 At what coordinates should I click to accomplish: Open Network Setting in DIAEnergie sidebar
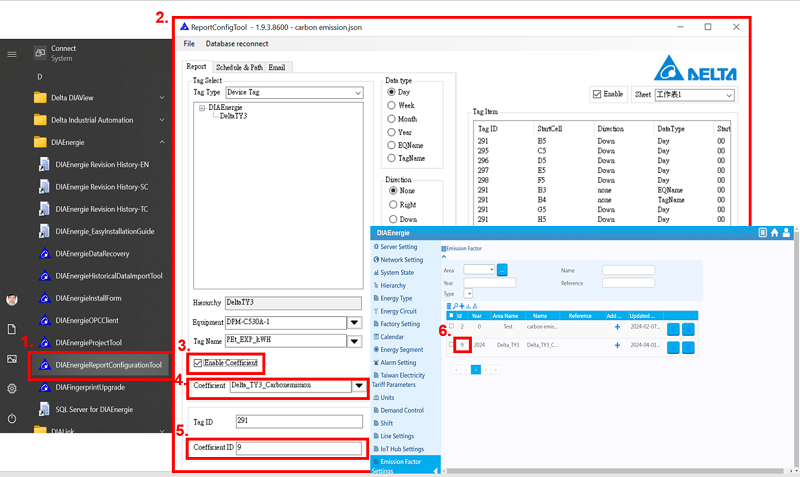(398, 260)
